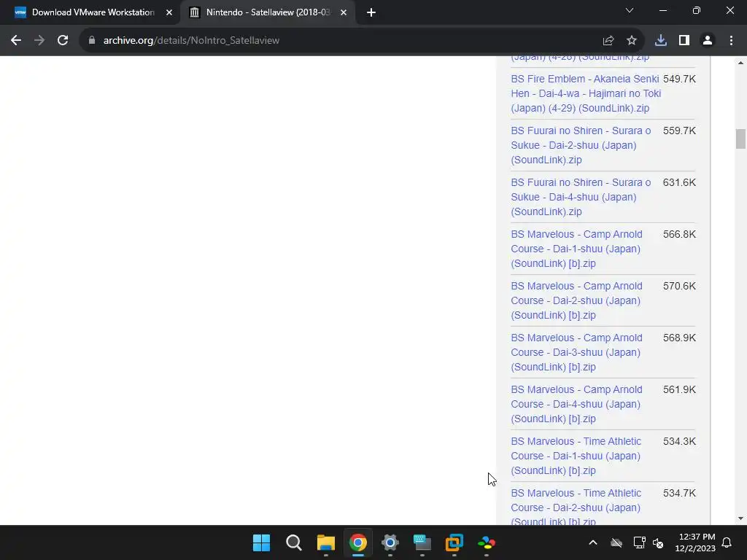
Task: Click the 561.9K file size text
Action: tap(679, 390)
